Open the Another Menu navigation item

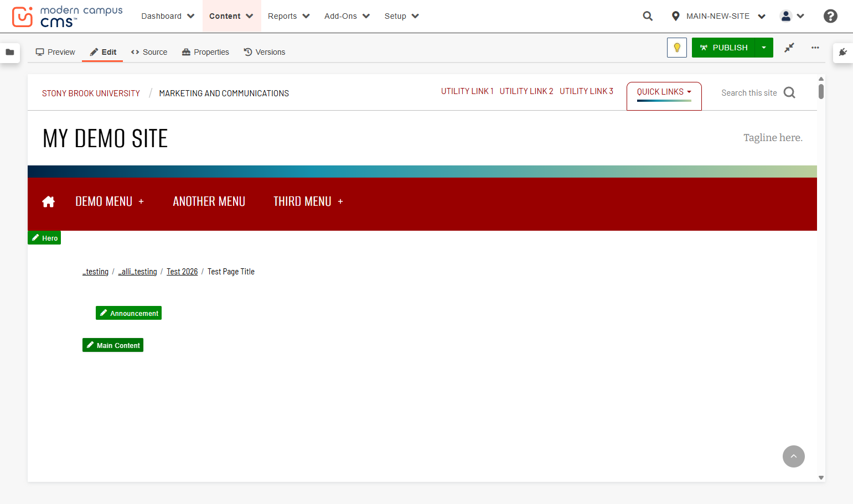(x=209, y=201)
